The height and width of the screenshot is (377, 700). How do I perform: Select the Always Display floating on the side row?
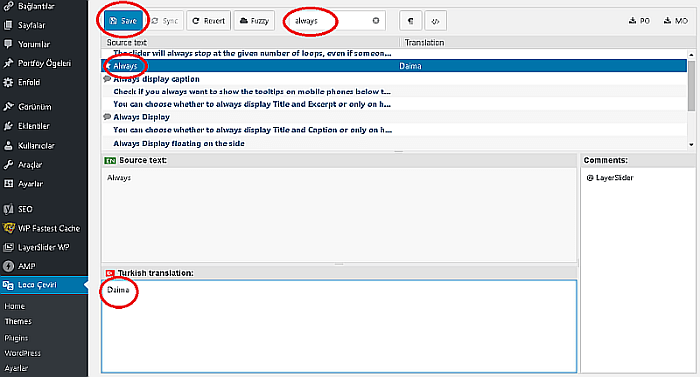pyautogui.click(x=394, y=143)
